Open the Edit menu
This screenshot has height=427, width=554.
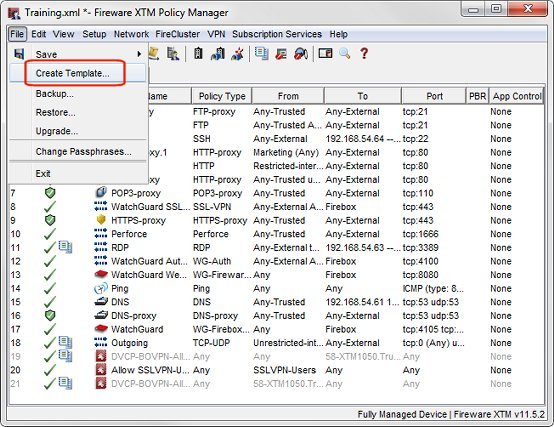pos(39,34)
